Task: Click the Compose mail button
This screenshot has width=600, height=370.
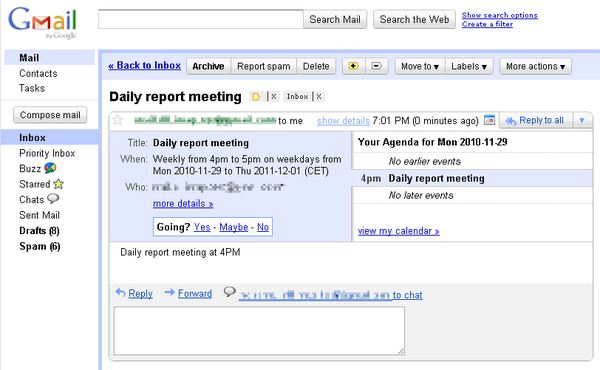Action: pyautogui.click(x=50, y=115)
